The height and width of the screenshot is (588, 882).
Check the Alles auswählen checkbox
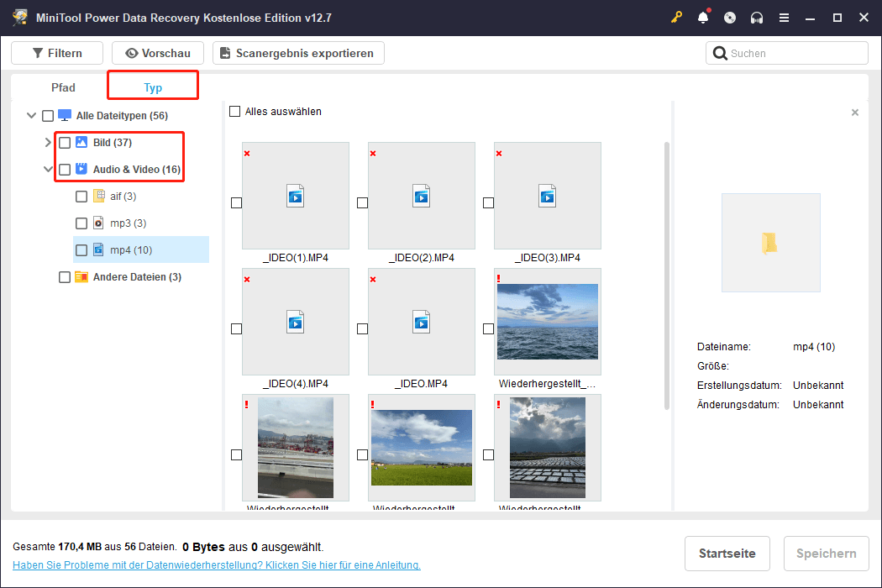tap(234, 111)
